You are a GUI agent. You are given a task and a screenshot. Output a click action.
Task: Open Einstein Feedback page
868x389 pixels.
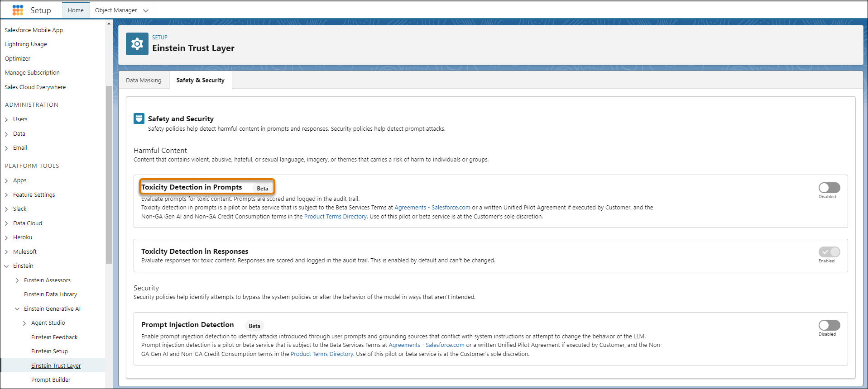point(54,337)
